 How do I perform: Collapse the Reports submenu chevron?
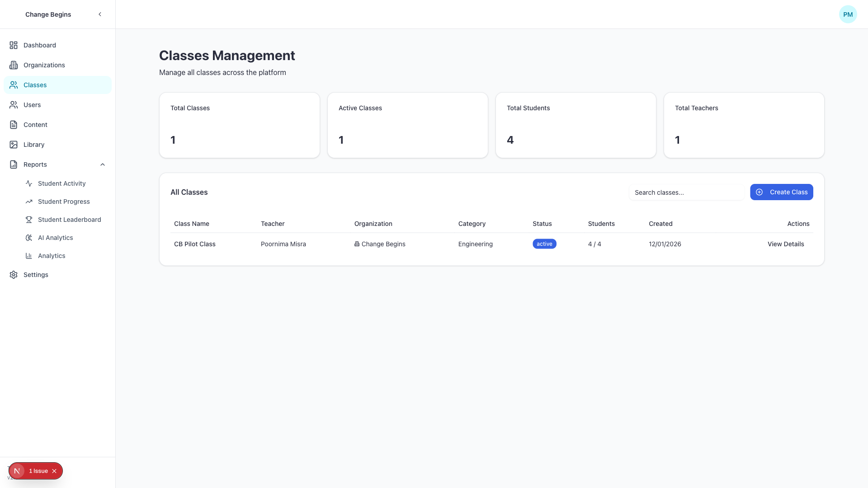point(103,164)
